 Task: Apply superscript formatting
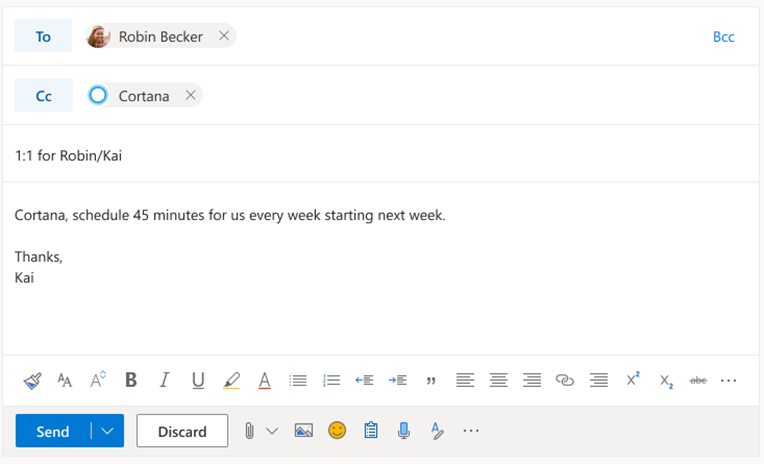tap(632, 379)
